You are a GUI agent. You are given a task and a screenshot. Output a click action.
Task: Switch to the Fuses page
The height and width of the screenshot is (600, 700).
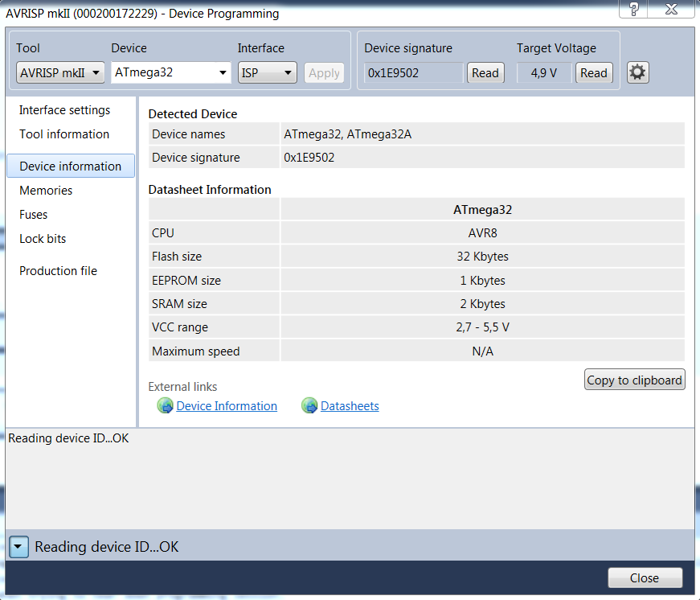click(34, 215)
